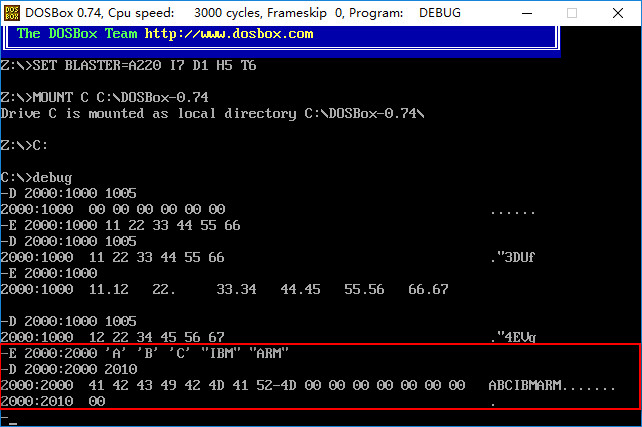
Task: Click the Z:\>C: command line
Action: 24,145
